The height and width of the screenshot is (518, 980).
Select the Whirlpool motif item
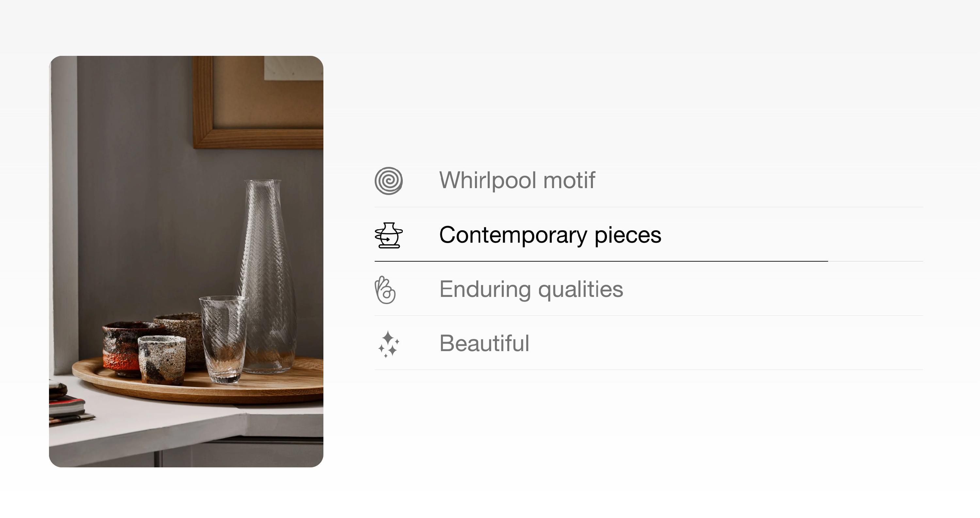pos(649,180)
